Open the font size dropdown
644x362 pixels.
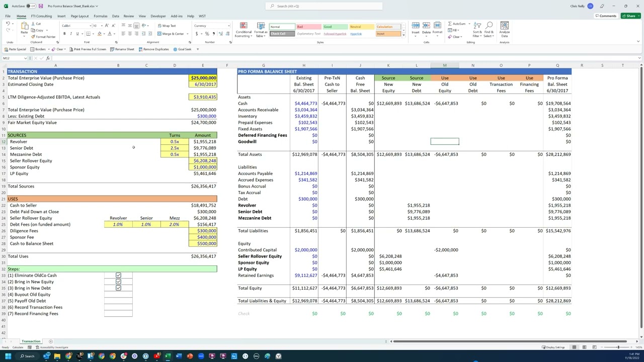click(x=101, y=26)
